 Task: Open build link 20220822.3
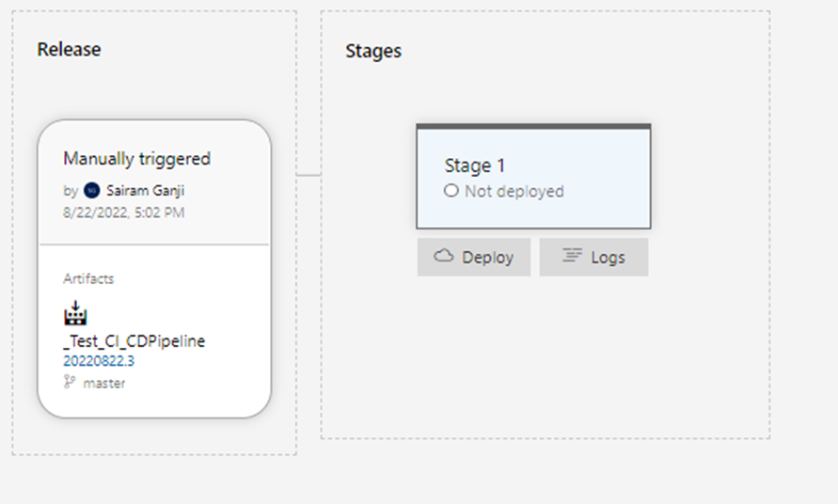[99, 361]
